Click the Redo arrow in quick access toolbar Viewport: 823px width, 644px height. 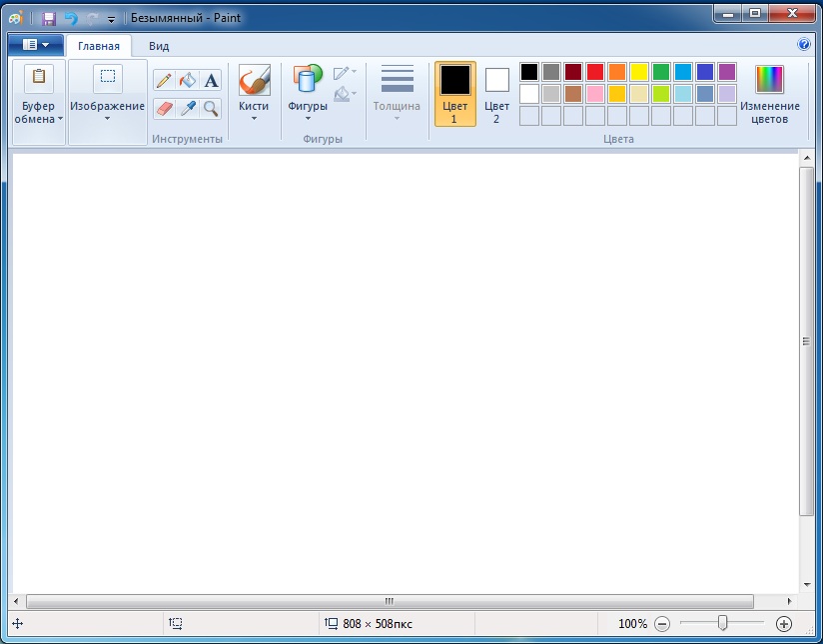coord(92,19)
